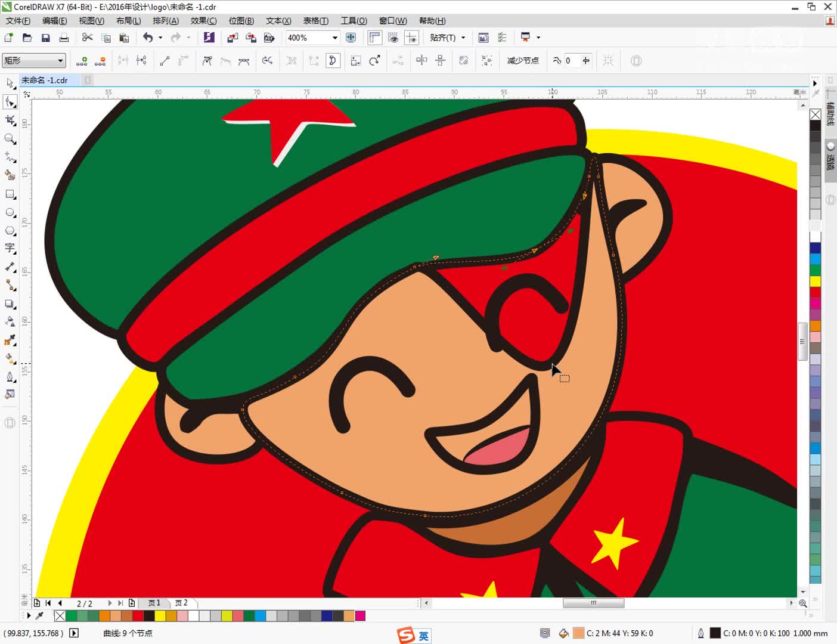Select the Ellipse tool in toolbox
The image size is (837, 644).
click(x=10, y=213)
